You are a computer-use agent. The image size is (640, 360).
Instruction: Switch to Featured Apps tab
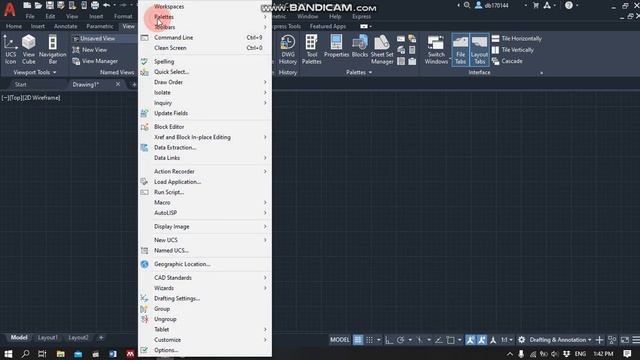coord(328,26)
